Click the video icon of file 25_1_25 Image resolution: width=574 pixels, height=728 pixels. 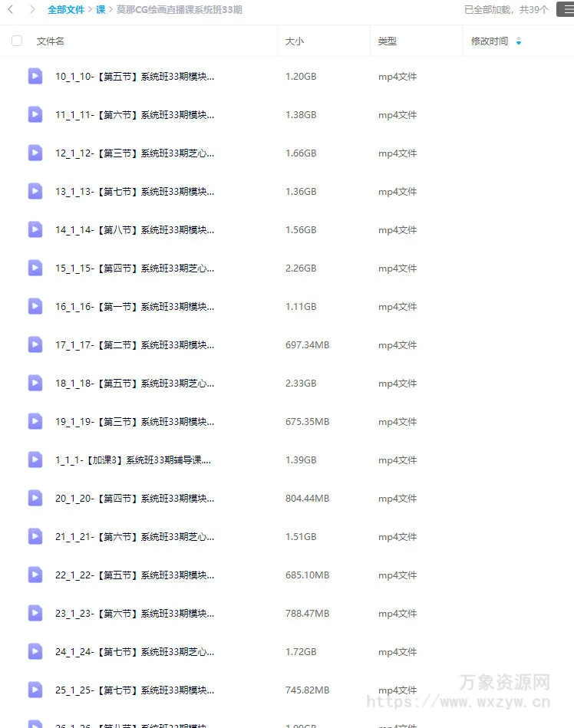point(35,690)
